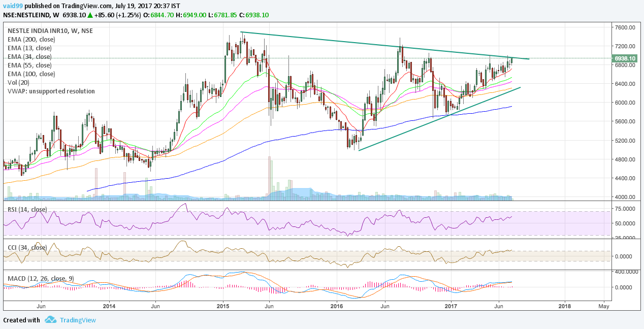The width and height of the screenshot is (644, 329).
Task: Click the 6400.00 price axis label
Action: click(x=626, y=84)
